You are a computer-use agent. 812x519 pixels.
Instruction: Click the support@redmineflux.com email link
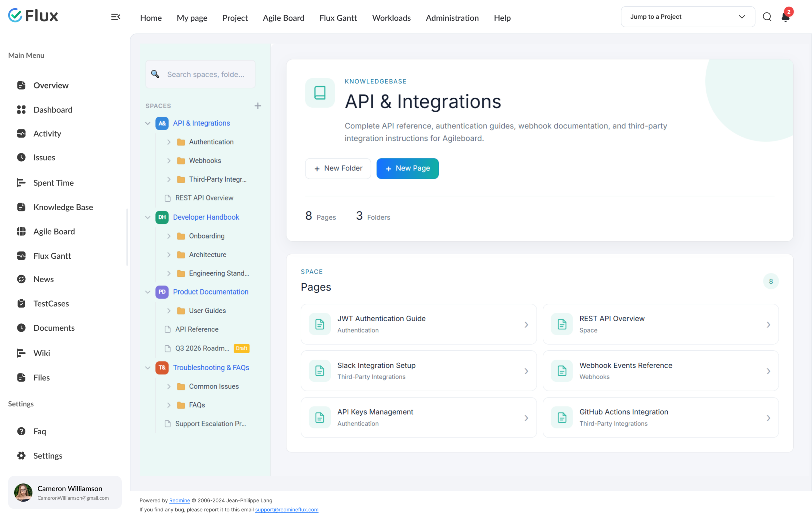point(287,509)
